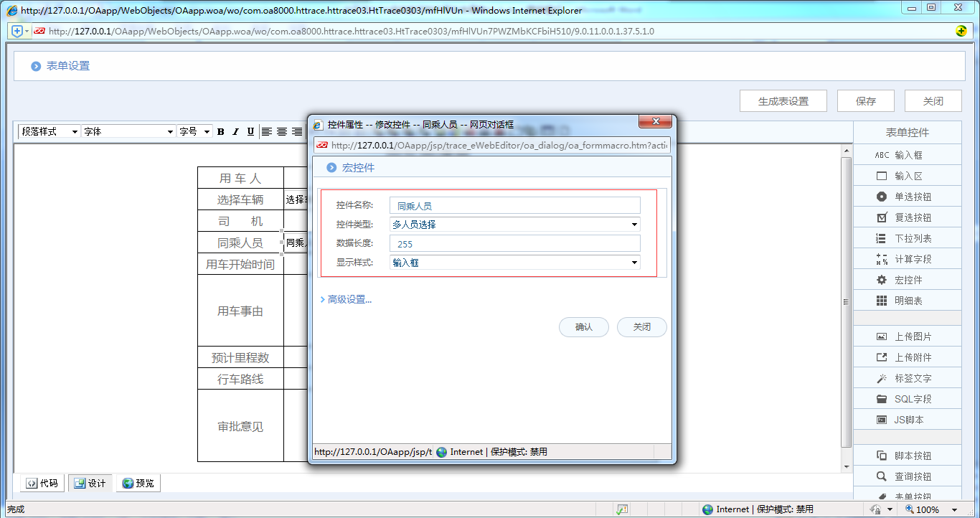Select the 宏控件 macro control
The width and height of the screenshot is (980, 518).
tap(907, 279)
